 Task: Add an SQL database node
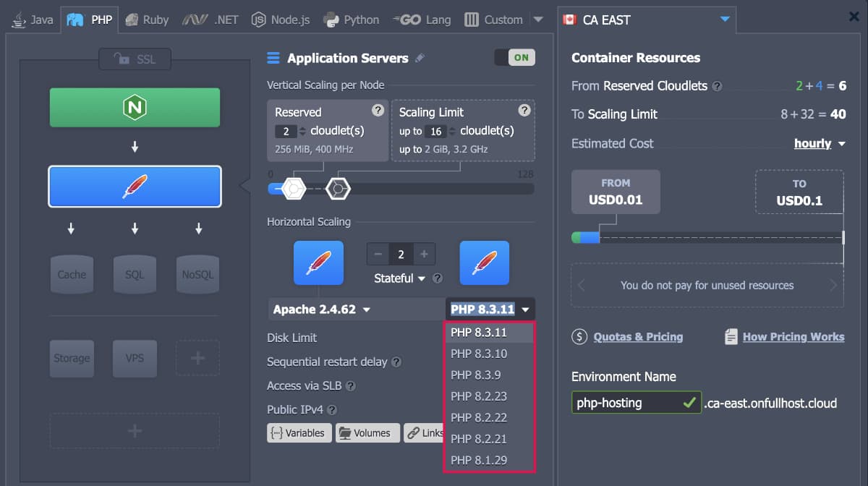135,274
